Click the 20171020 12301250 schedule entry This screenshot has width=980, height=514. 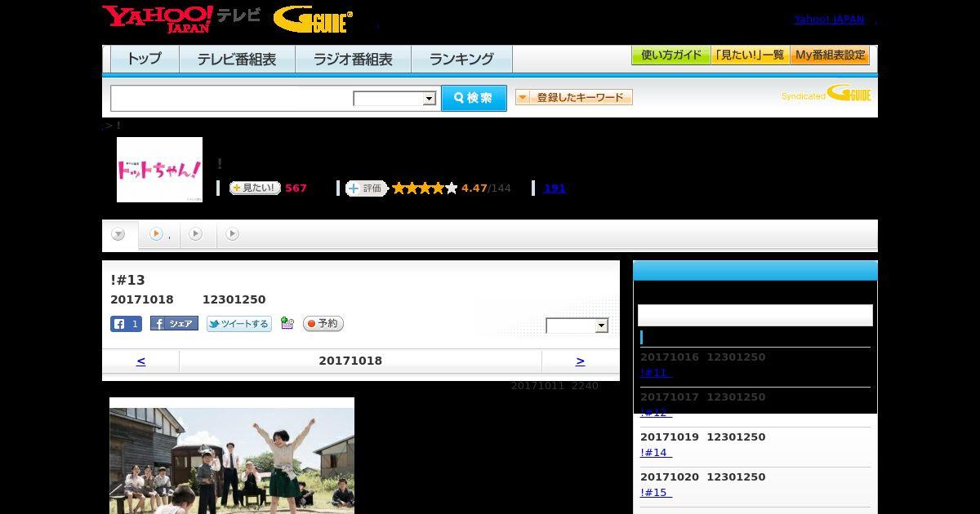(703, 477)
